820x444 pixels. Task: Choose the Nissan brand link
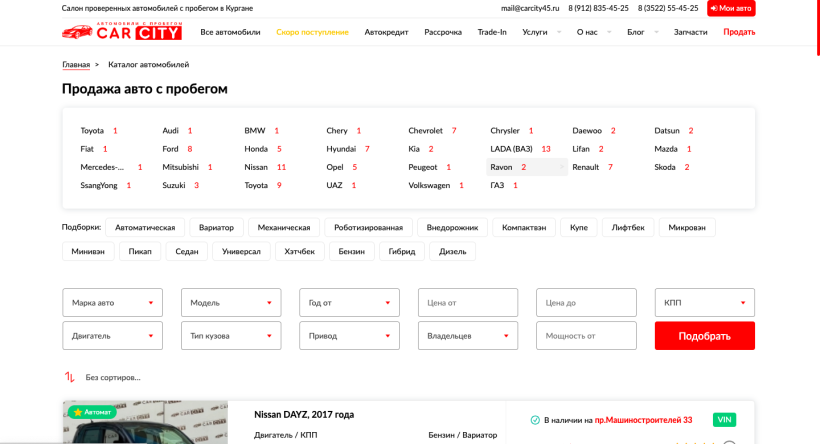coord(265,167)
